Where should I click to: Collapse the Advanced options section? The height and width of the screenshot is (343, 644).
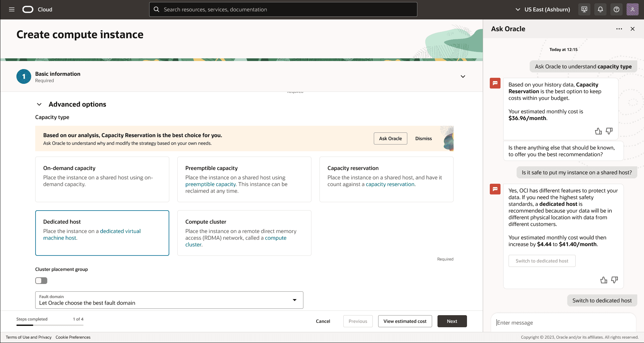[39, 104]
